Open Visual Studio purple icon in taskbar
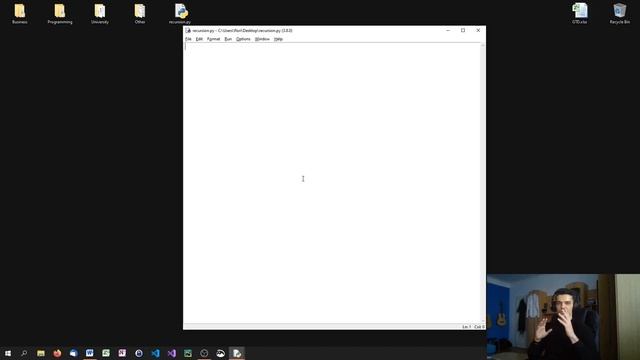This screenshot has height=360, width=640. (171, 353)
